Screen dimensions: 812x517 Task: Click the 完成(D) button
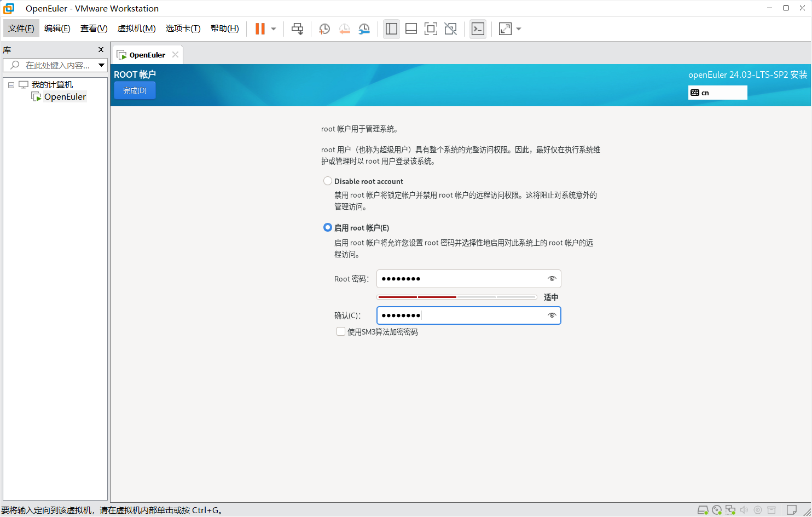(x=135, y=90)
